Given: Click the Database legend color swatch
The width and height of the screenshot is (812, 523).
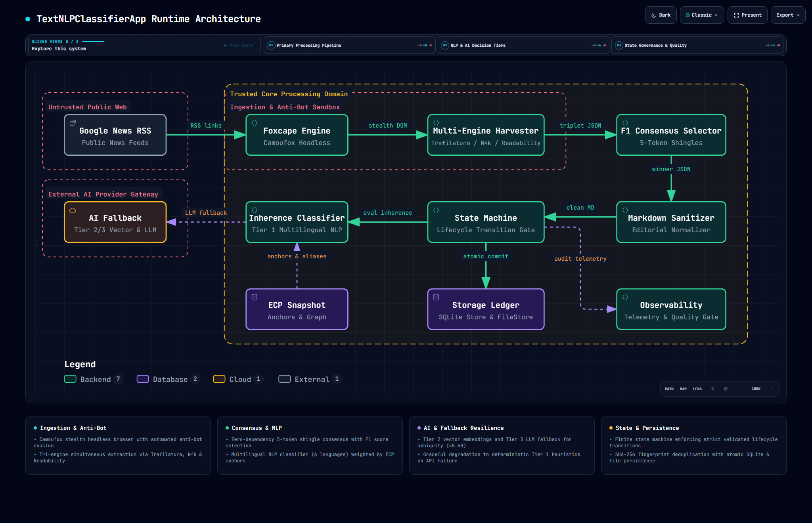Looking at the screenshot, I should (x=143, y=379).
